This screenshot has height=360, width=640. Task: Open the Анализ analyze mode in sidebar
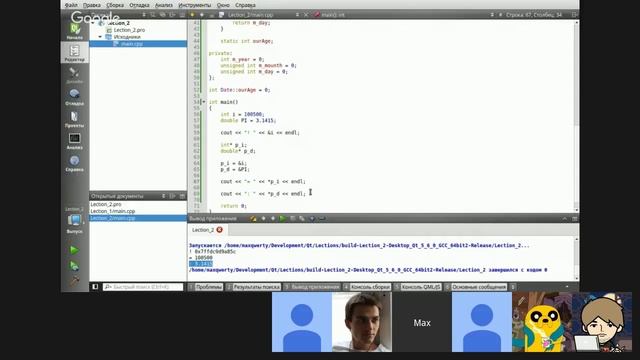74,141
